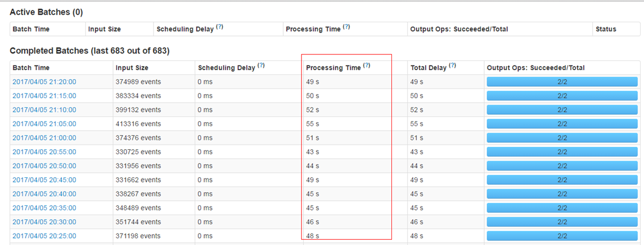Image resolution: width=644 pixels, height=245 pixels.
Task: Open batch 2017/04/05 20:25:00
Action: (x=44, y=236)
